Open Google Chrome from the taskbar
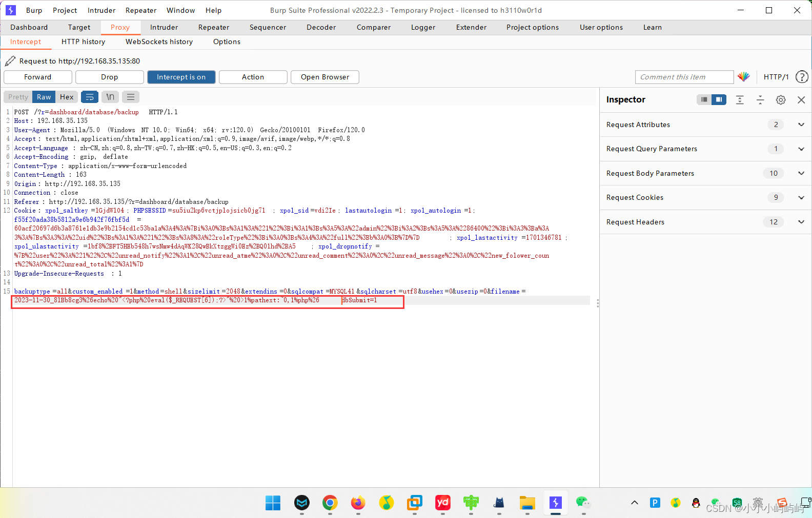812x518 pixels. [330, 503]
